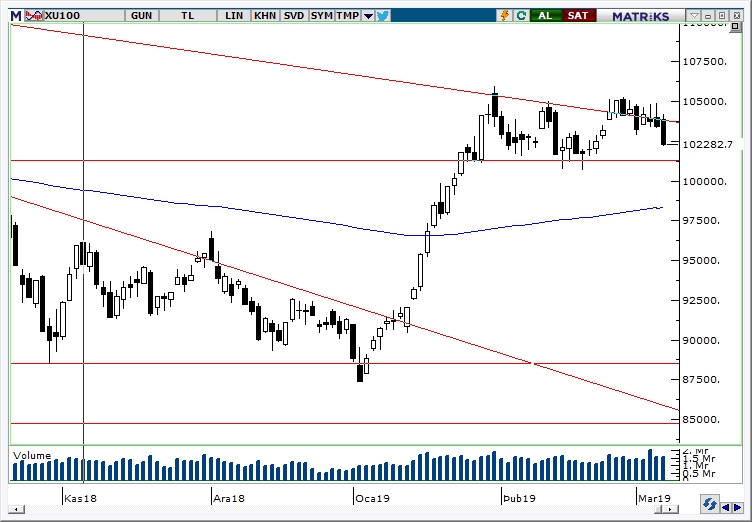Click the chart type icon beside XU100
The image size is (752, 522).
pos(34,16)
